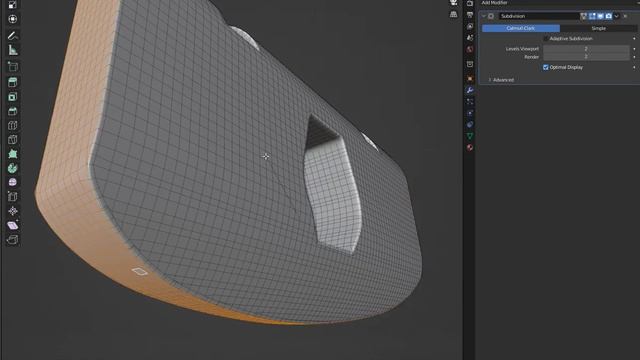640x360 pixels.
Task: Toggle Subdivision modifier render visibility
Action: pos(609,16)
